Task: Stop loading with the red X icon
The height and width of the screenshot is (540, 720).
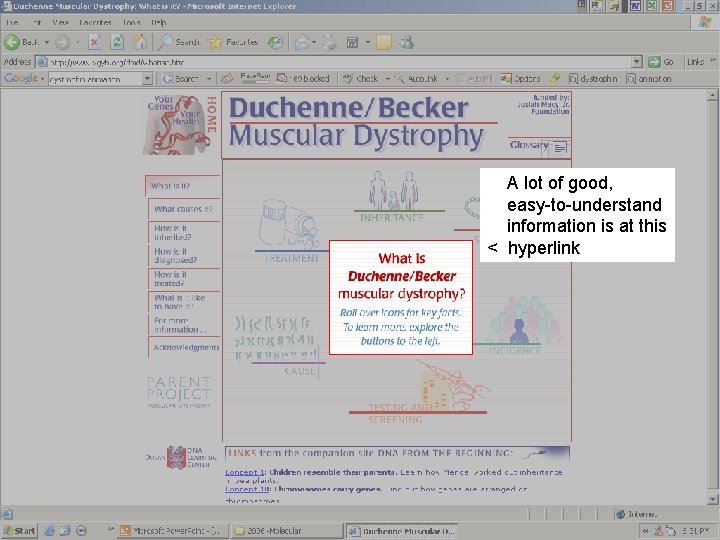Action: [x=94, y=42]
